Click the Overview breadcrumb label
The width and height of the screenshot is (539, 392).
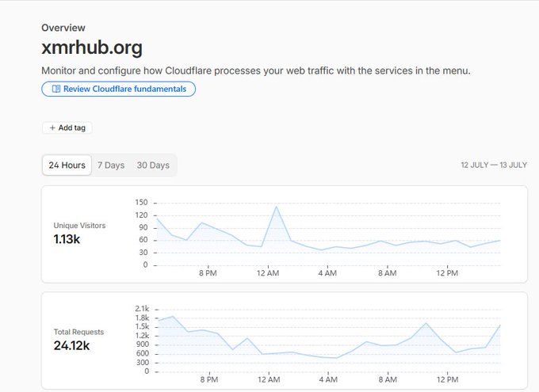(x=63, y=28)
